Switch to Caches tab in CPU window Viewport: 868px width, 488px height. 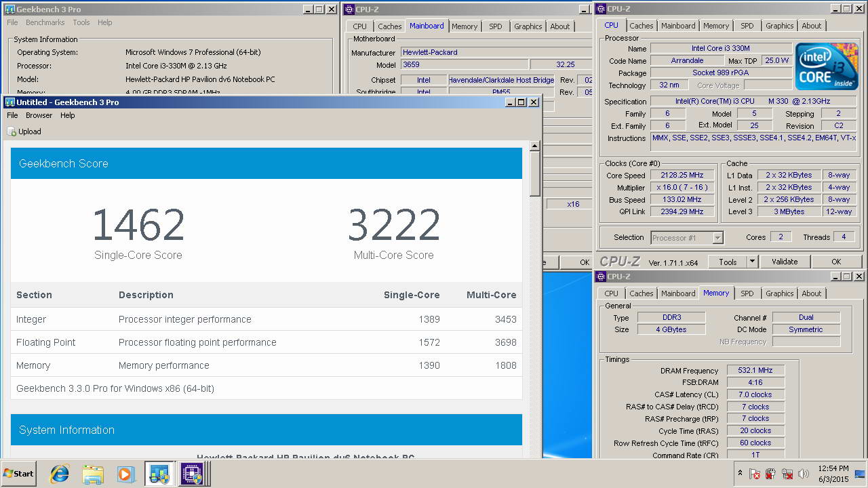642,26
